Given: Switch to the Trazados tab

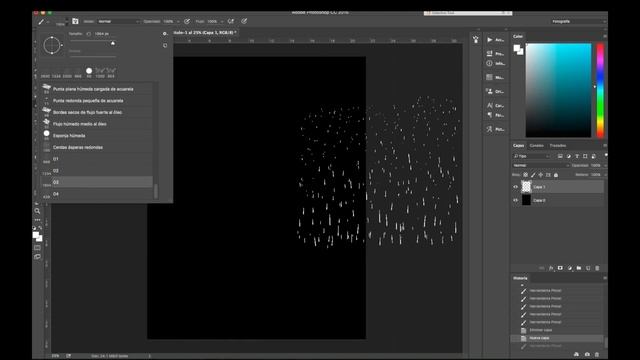Looking at the screenshot, I should click(558, 145).
